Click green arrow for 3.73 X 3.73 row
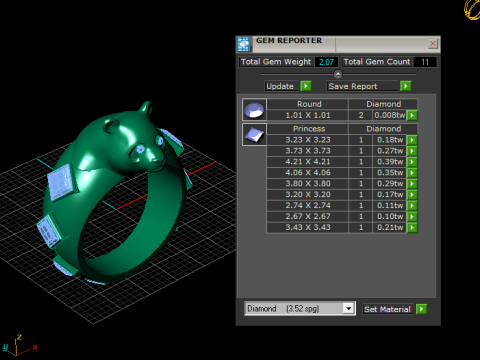The height and width of the screenshot is (360, 480). [412, 151]
